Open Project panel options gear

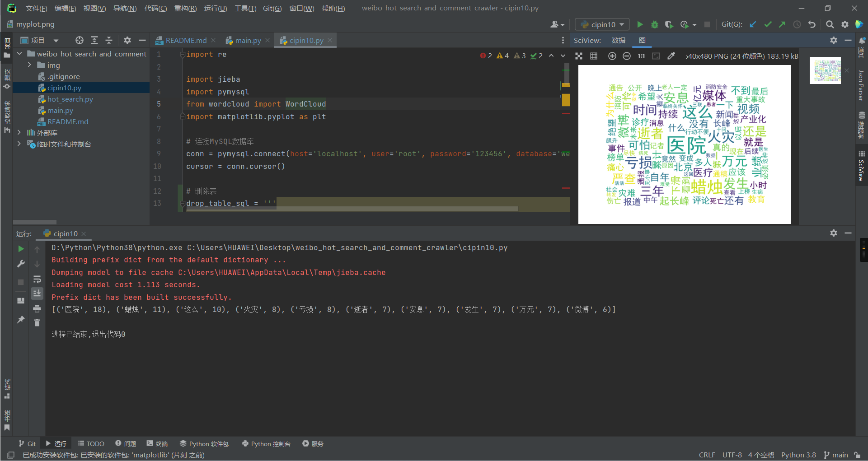pyautogui.click(x=127, y=40)
